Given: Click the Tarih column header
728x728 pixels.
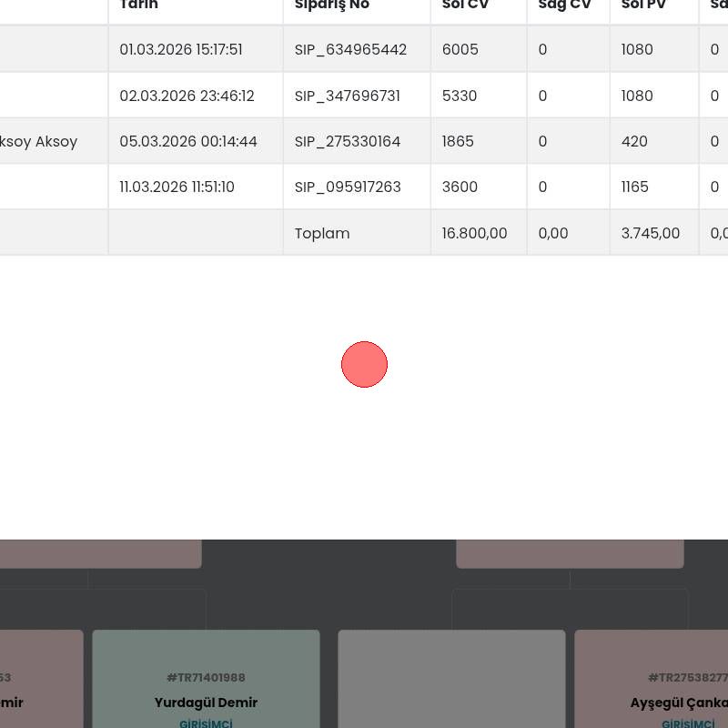Looking at the screenshot, I should pos(139,5).
